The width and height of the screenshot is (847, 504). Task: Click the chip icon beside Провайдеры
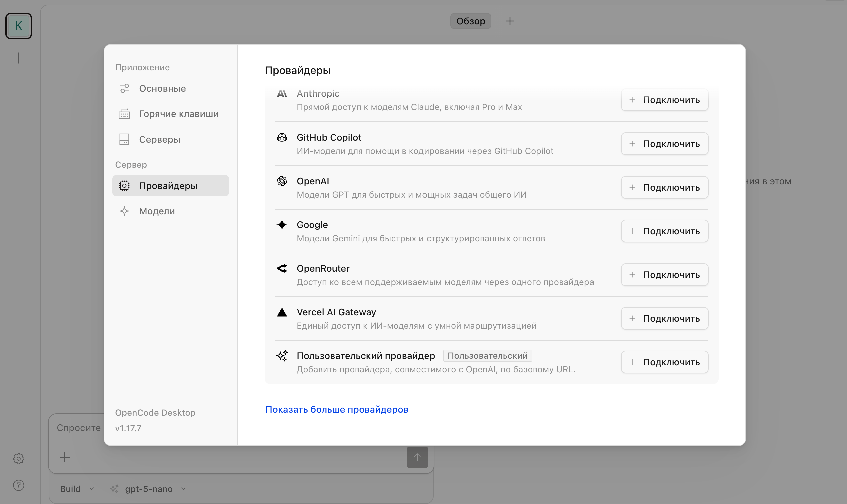tap(124, 186)
